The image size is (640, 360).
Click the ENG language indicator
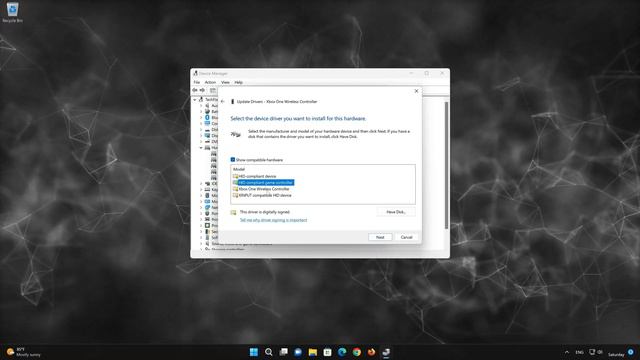579,352
